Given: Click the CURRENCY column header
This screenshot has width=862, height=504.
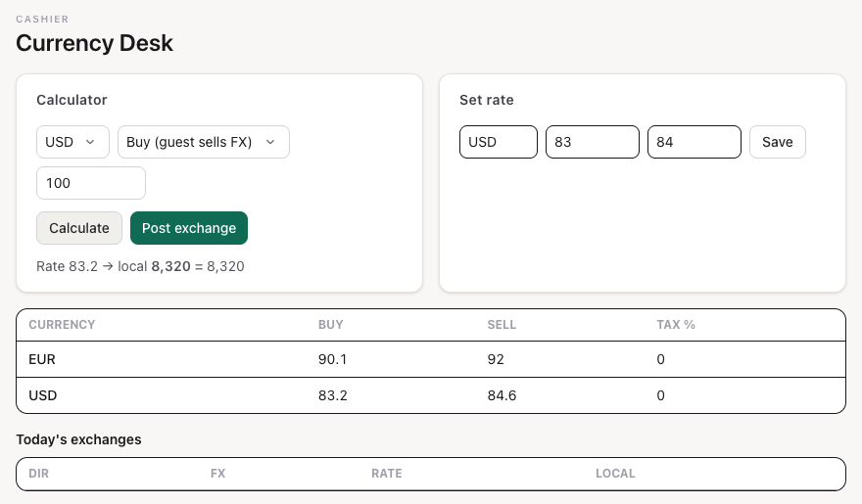Looking at the screenshot, I should [x=62, y=325].
